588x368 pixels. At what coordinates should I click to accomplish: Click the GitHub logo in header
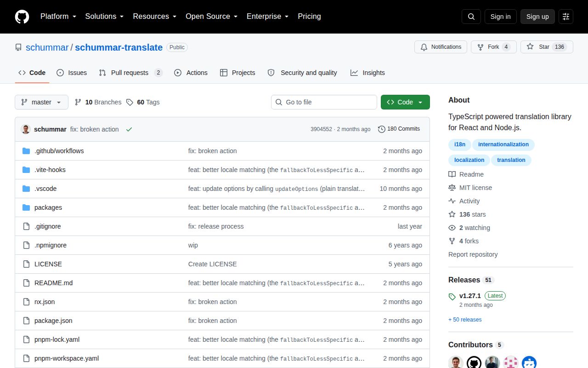(22, 17)
